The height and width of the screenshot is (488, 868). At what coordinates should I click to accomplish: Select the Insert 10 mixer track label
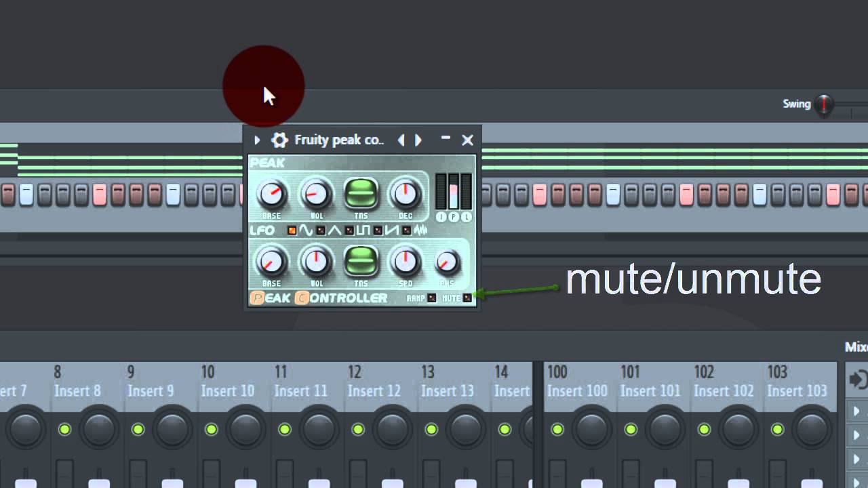[227, 391]
